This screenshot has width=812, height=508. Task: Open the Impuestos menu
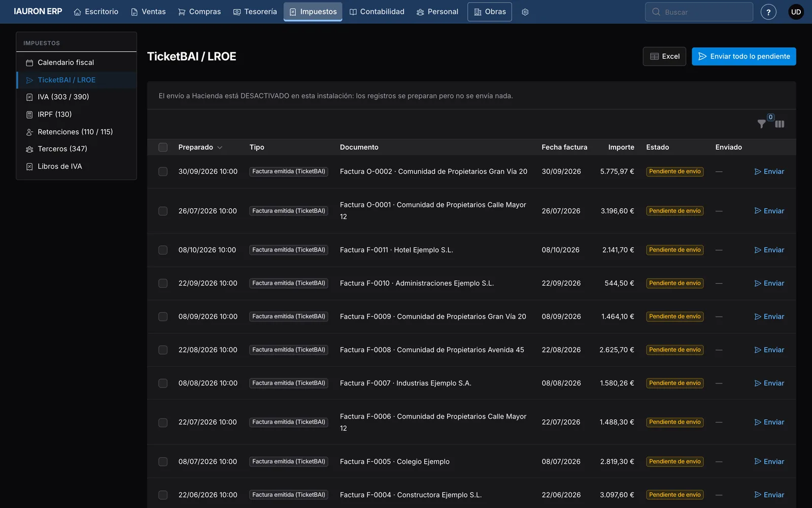(x=313, y=12)
